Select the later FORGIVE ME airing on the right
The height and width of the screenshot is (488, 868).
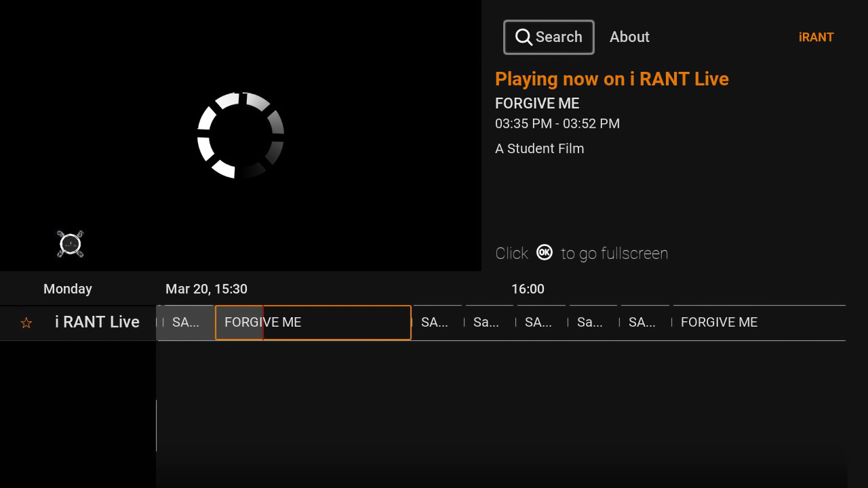(719, 322)
